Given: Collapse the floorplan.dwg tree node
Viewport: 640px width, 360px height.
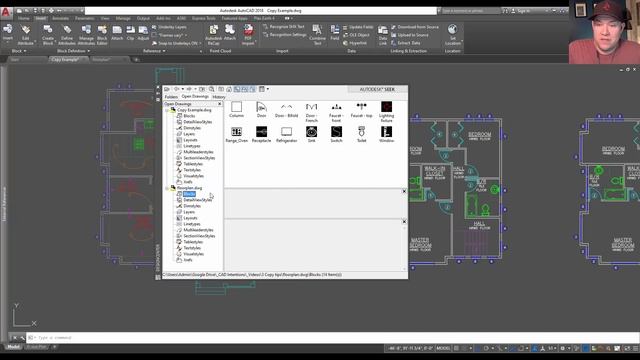Looking at the screenshot, I should [167, 188].
